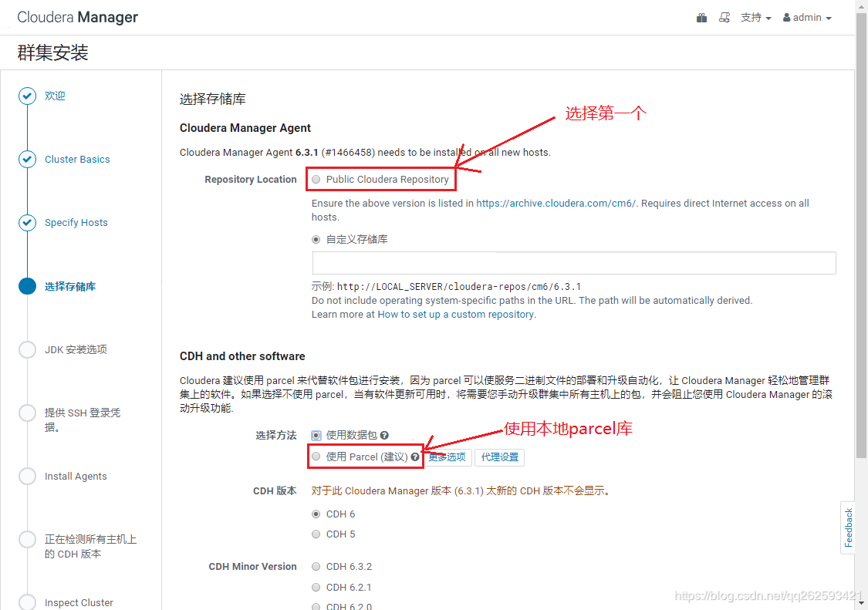Click the scrollbar down arrow
868x610 pixels.
pos(861,603)
